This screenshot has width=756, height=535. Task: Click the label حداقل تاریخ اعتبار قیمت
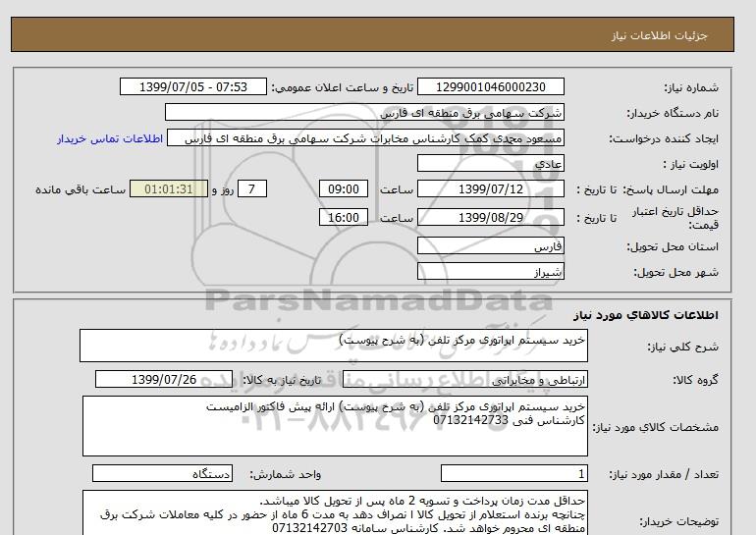click(x=675, y=218)
